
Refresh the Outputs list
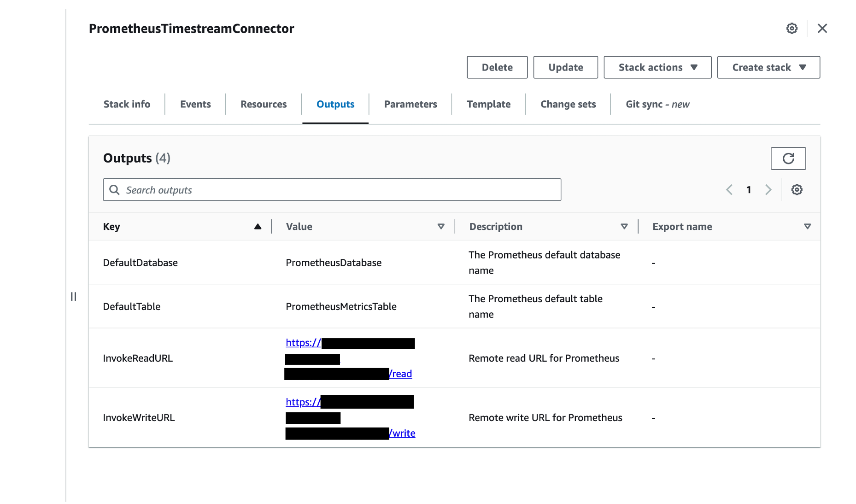pyautogui.click(x=788, y=158)
